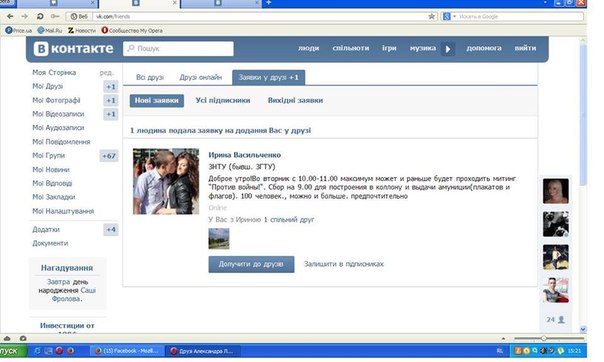Click Долучити до друзів button

(x=251, y=264)
